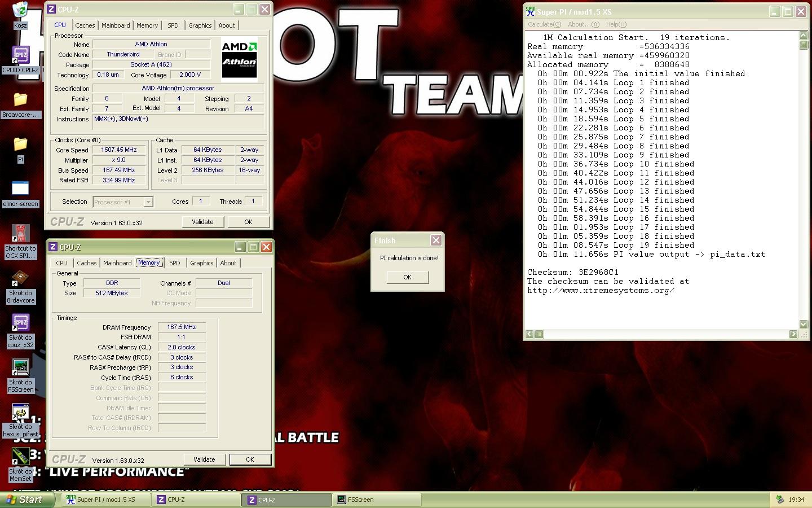This screenshot has height=508, width=812.
Task: Click Super PI horizontal scrollbar right arrow
Action: click(793, 334)
